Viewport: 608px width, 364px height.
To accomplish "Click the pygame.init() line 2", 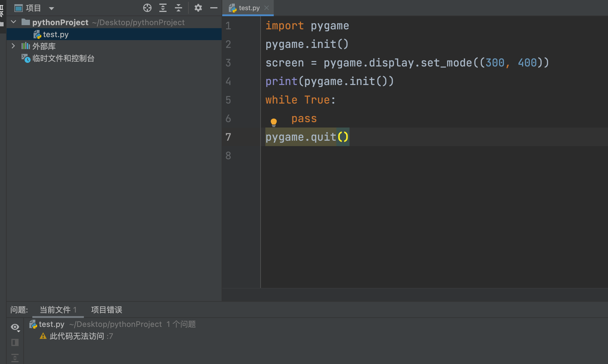I will [307, 44].
